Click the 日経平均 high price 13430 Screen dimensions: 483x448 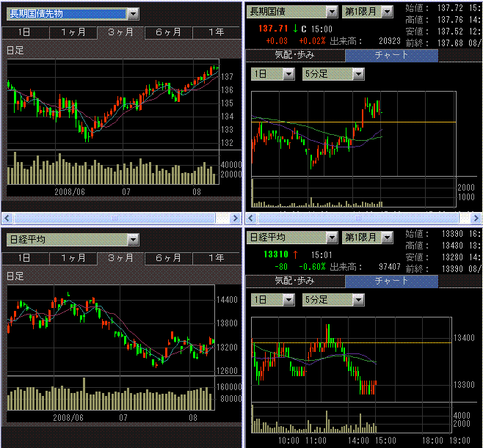(452, 246)
